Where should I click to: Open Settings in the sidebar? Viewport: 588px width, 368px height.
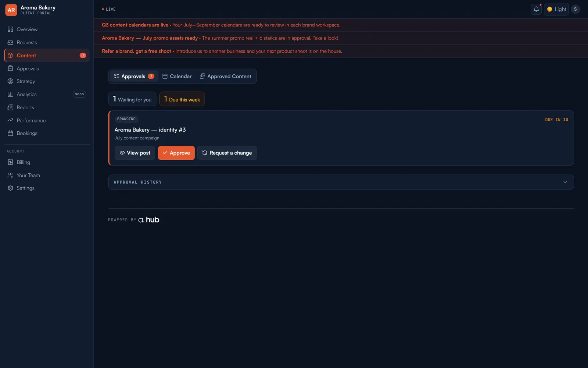click(x=47, y=188)
